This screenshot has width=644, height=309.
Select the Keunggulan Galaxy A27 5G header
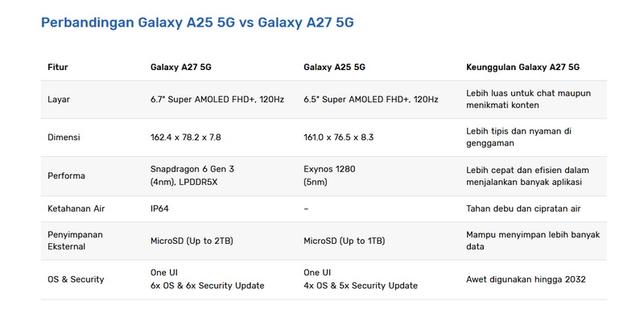[x=522, y=68]
